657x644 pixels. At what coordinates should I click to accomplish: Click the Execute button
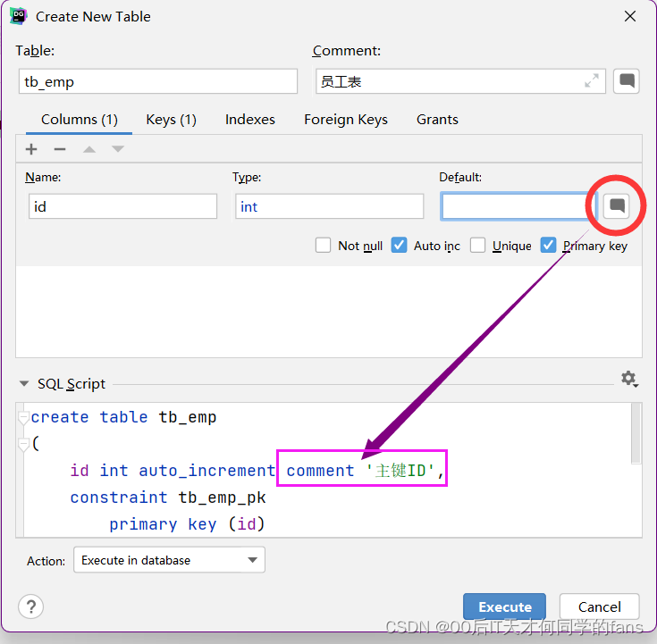pyautogui.click(x=504, y=606)
